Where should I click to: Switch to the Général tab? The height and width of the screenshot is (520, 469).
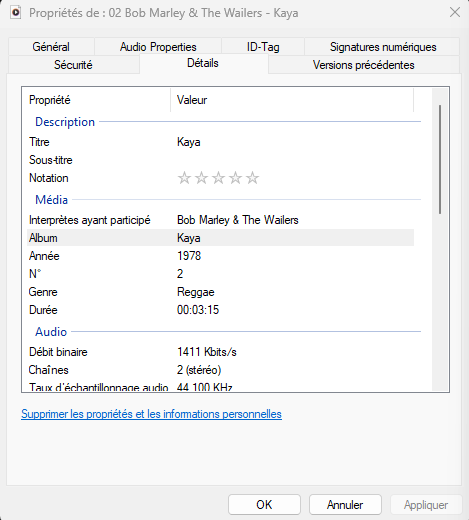51,47
